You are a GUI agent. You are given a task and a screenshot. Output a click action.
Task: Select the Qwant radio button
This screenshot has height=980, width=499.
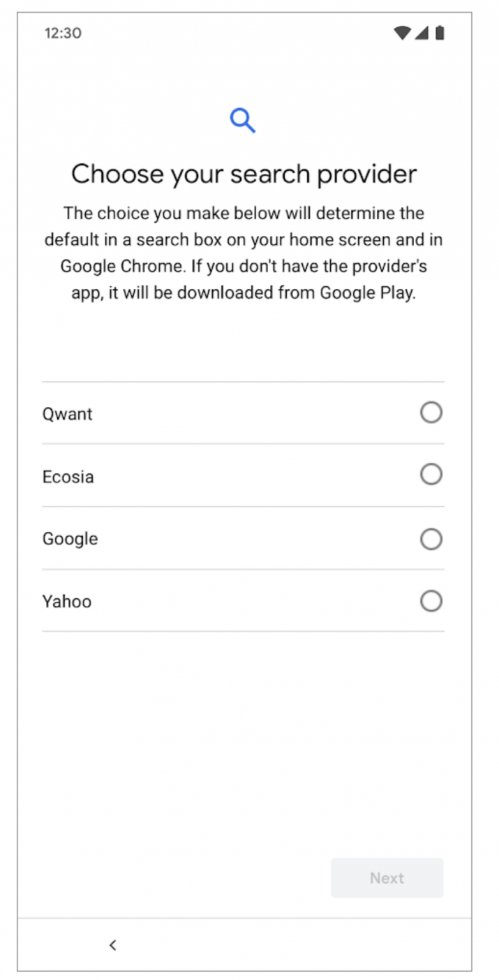pos(431,413)
